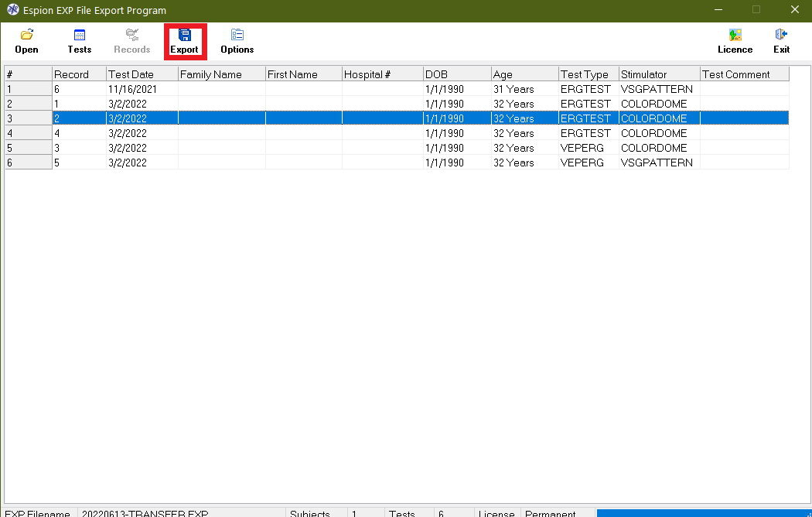The image size is (812, 517).
Task: Select row header number 5
Action: click(x=29, y=148)
